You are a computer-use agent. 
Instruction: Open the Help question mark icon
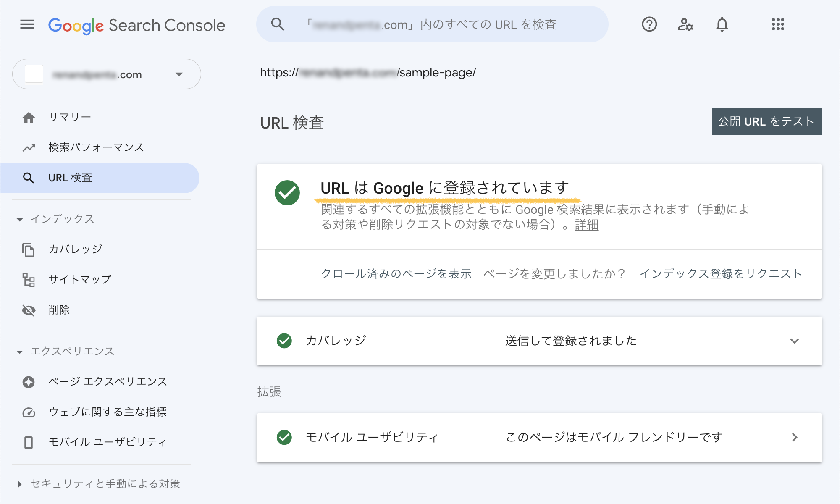tap(649, 24)
